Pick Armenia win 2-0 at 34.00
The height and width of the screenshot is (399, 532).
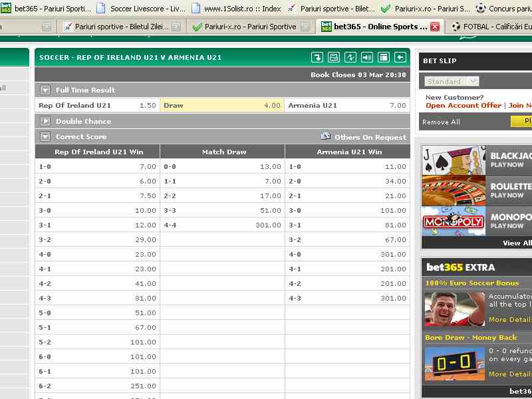coord(347,181)
